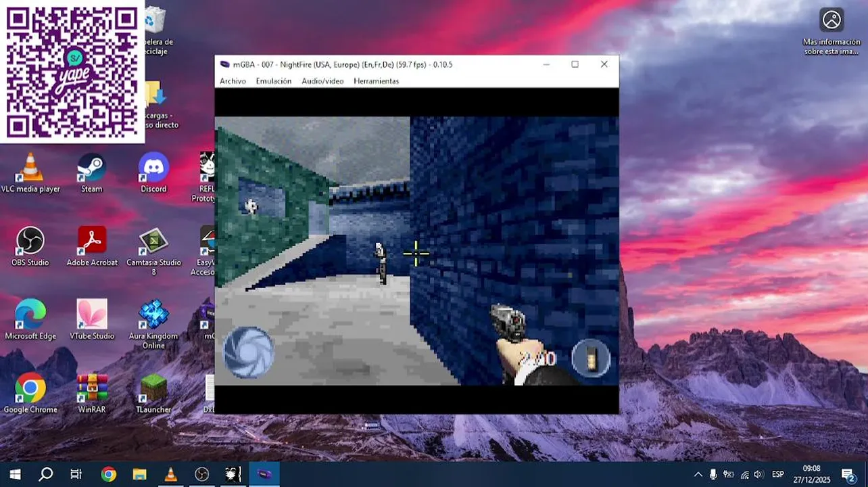Open File Explorer from the taskbar
This screenshot has width=868, height=487.
tap(139, 474)
